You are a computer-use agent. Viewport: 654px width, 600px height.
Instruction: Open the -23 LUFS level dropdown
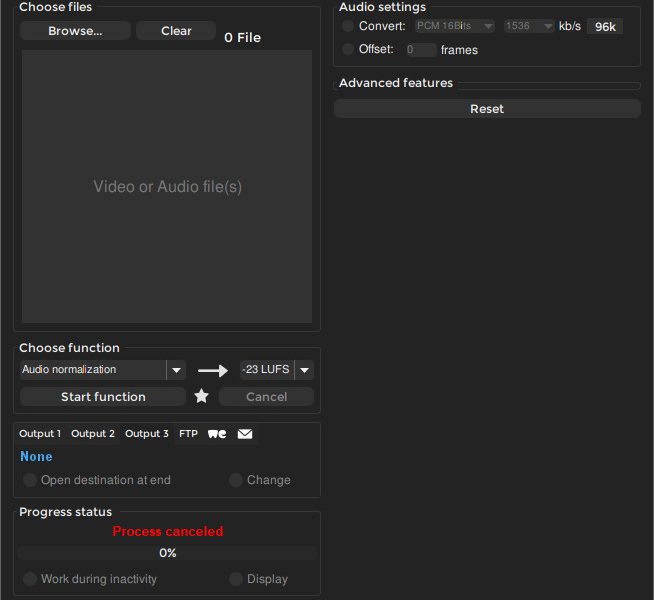coord(303,370)
